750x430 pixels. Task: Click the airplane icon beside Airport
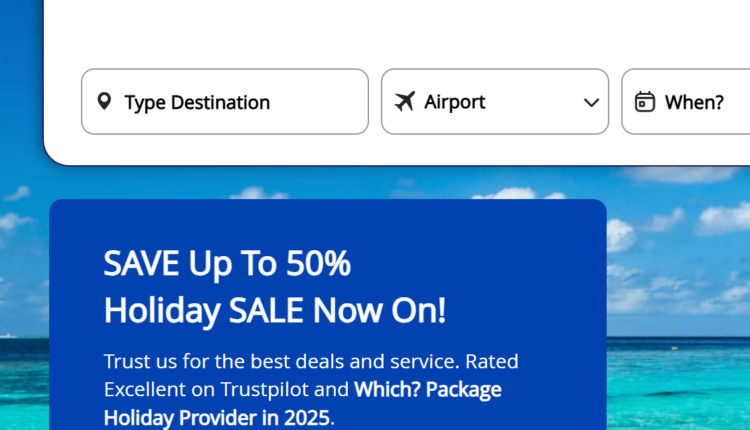point(404,102)
